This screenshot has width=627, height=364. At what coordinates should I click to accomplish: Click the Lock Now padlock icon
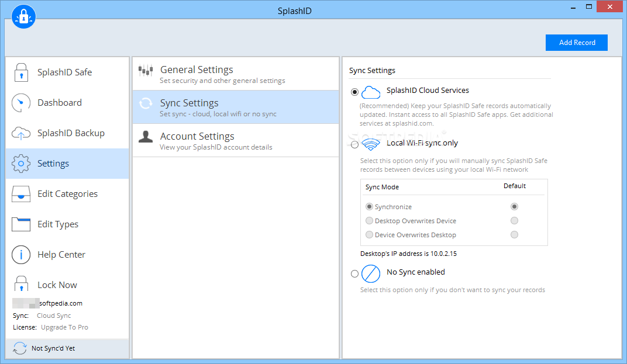(21, 284)
